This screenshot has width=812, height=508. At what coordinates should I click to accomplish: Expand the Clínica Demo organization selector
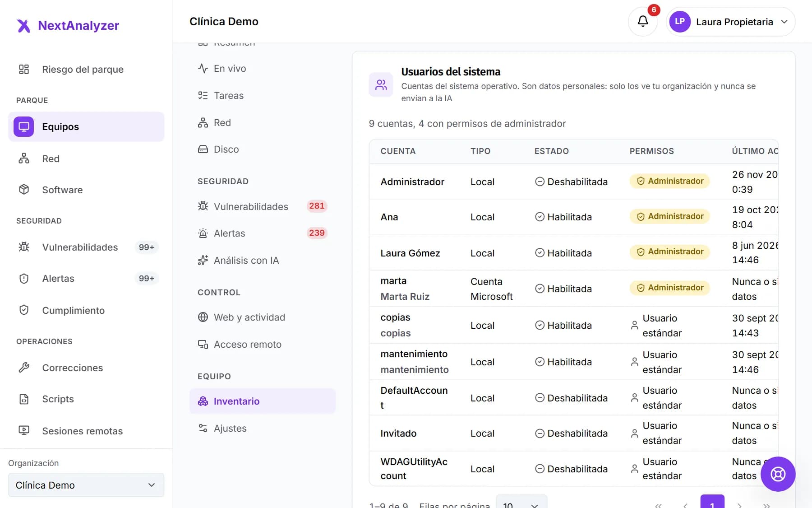[x=86, y=485]
